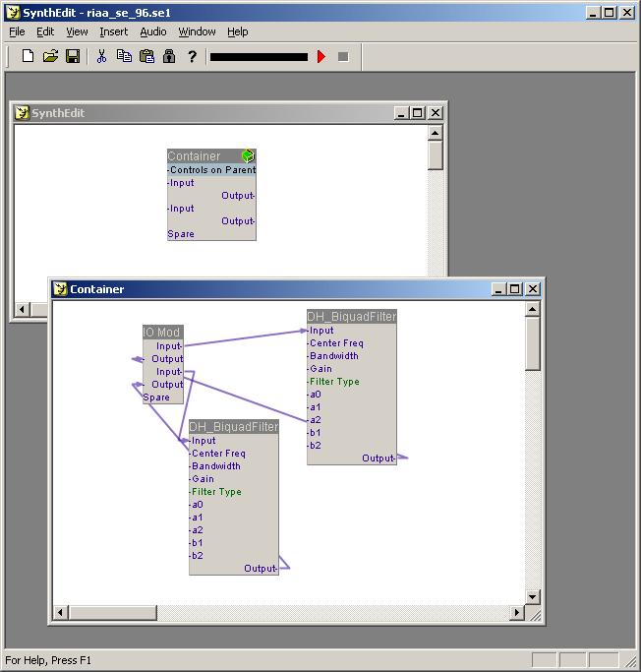The height and width of the screenshot is (672, 641).
Task: Toggle the padlock lock icon
Action: click(169, 56)
